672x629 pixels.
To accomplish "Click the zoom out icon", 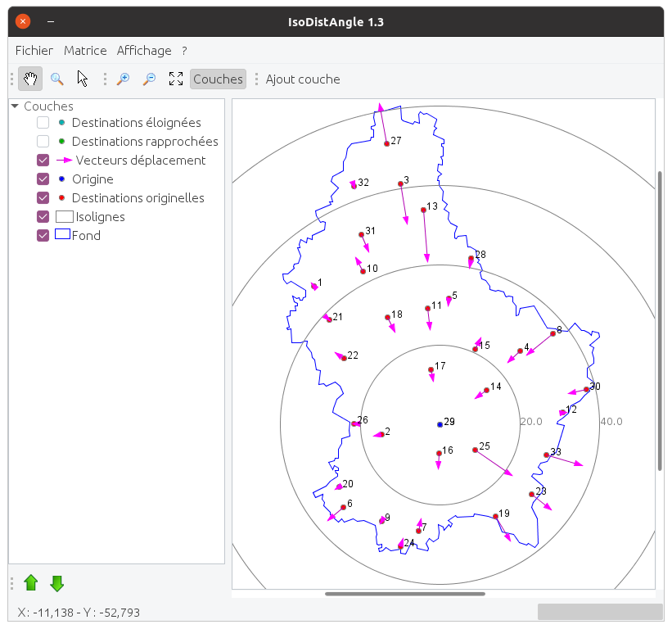I will point(149,79).
